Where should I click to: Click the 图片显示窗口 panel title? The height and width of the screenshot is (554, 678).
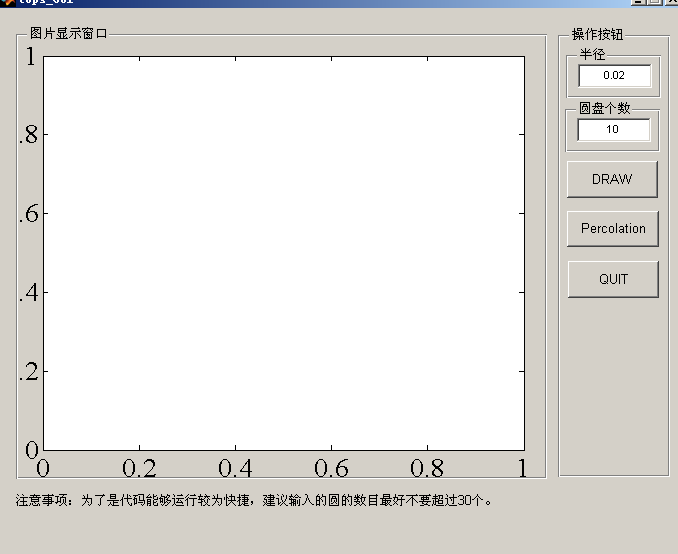point(68,33)
